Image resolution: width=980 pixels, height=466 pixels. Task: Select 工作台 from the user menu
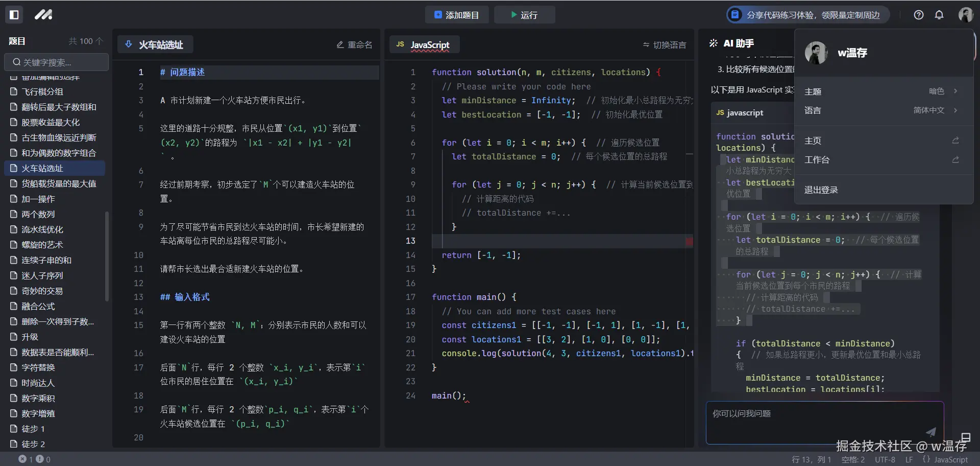(x=817, y=160)
